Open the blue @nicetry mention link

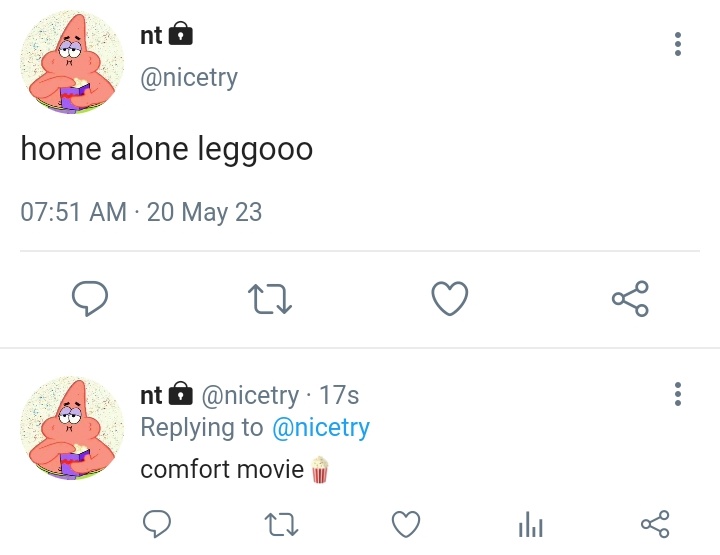coord(321,428)
